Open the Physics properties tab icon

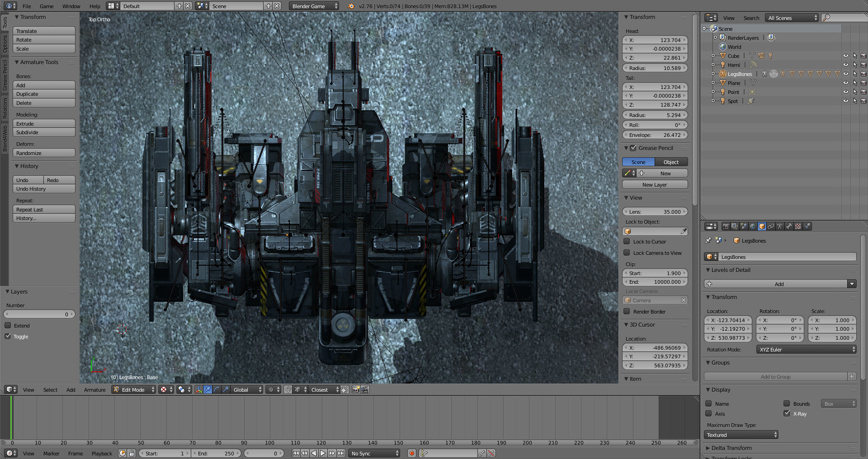807,226
